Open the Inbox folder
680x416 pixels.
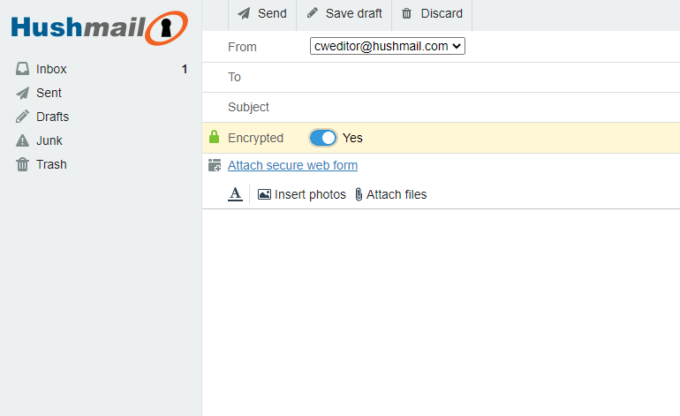(x=51, y=69)
